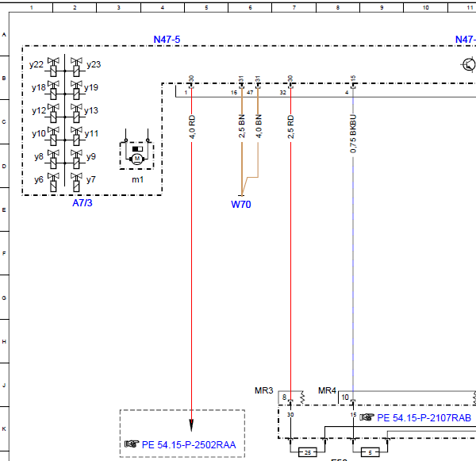Click the W70 ground label
This screenshot has width=476, height=461.
(241, 205)
